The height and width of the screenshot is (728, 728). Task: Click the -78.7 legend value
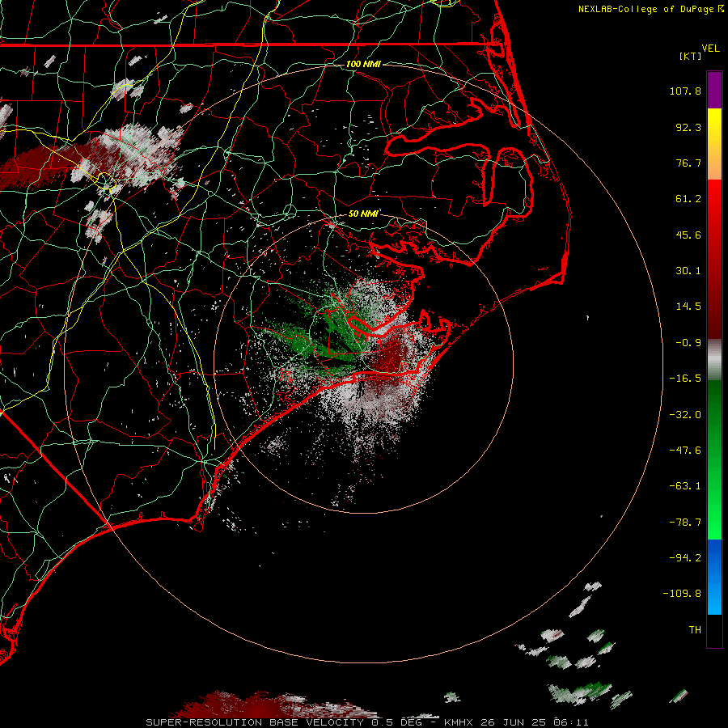point(685,523)
